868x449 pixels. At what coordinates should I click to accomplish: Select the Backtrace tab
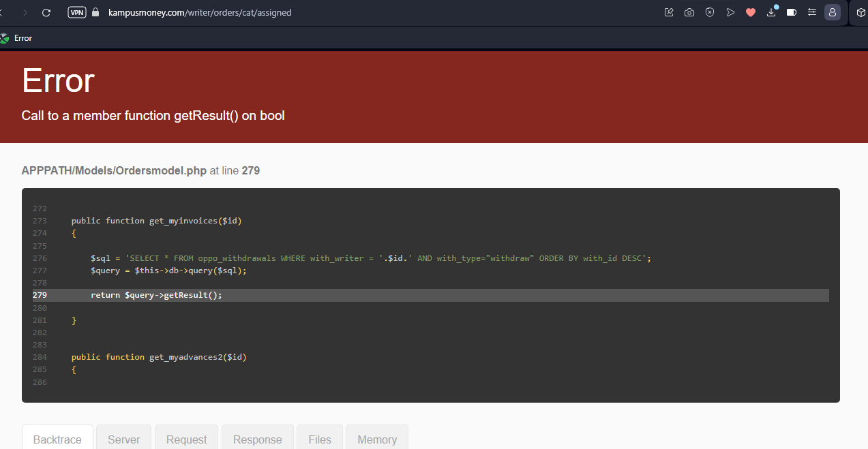tap(57, 439)
